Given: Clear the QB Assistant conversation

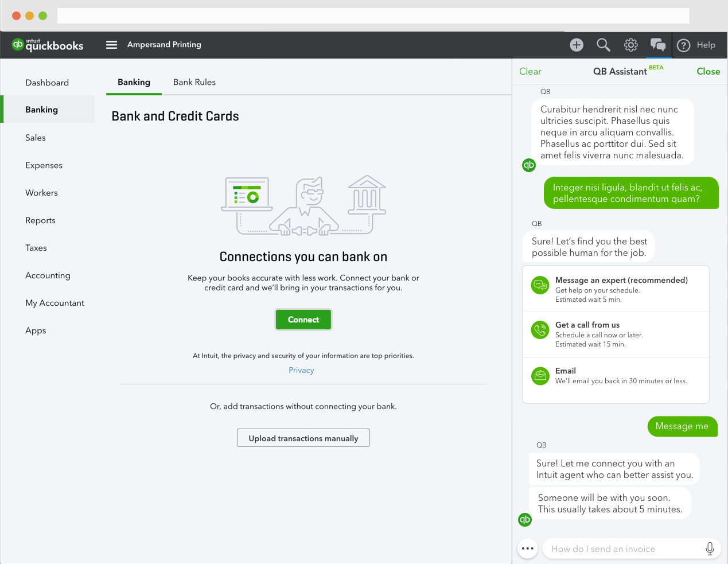Looking at the screenshot, I should click(530, 71).
